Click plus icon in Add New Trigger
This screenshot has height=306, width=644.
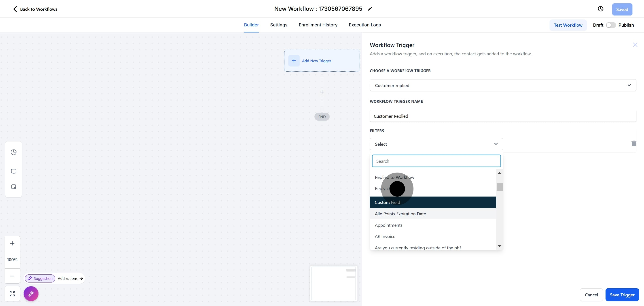point(294,61)
